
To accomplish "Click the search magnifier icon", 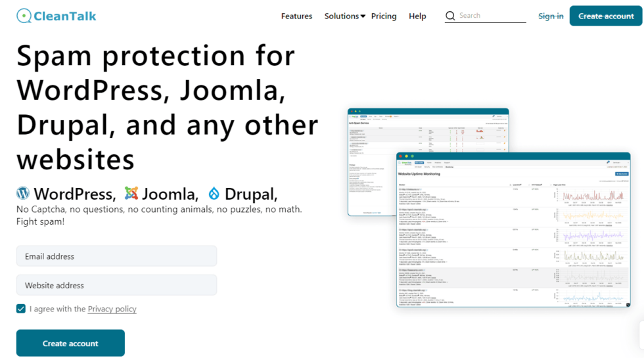I will click(450, 16).
